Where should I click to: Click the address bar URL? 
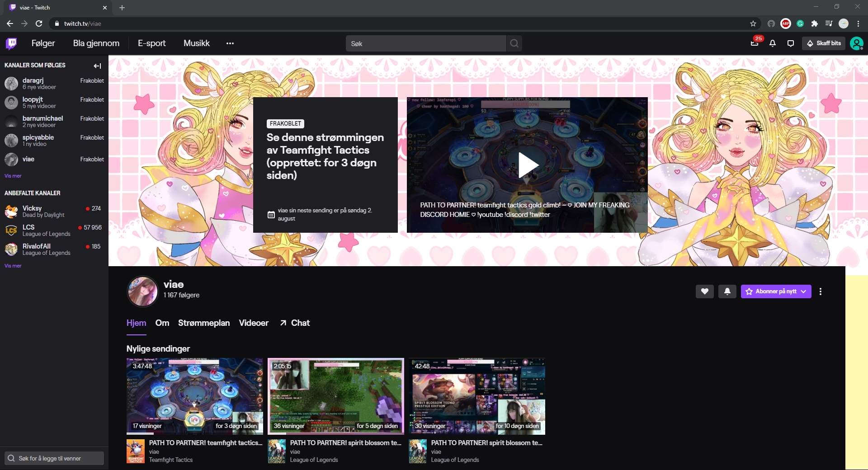pos(83,23)
